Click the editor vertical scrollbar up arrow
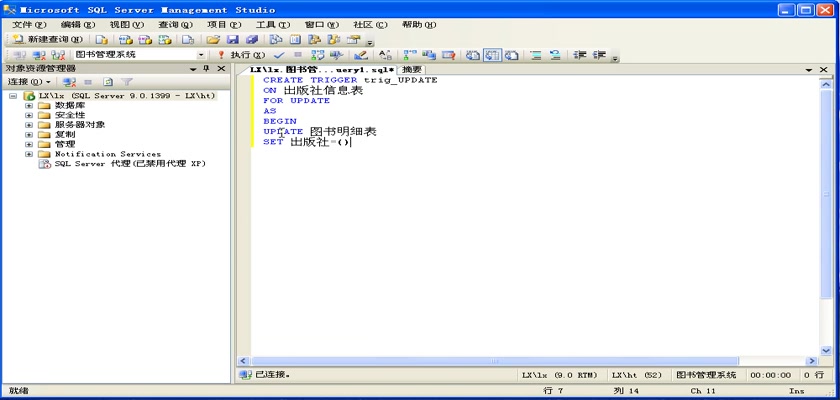This screenshot has width=840, height=400. 826,84
